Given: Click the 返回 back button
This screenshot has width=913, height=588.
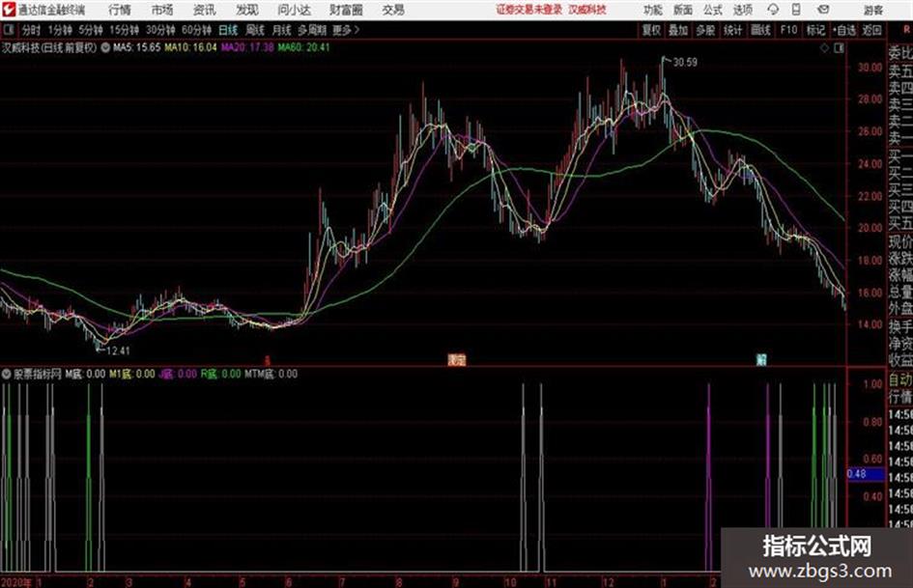Looking at the screenshot, I should (x=871, y=30).
